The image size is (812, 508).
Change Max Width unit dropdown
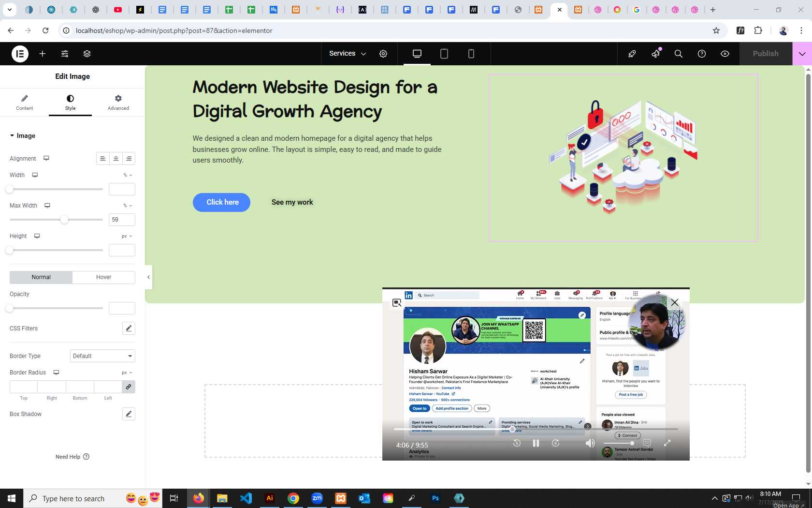point(128,206)
